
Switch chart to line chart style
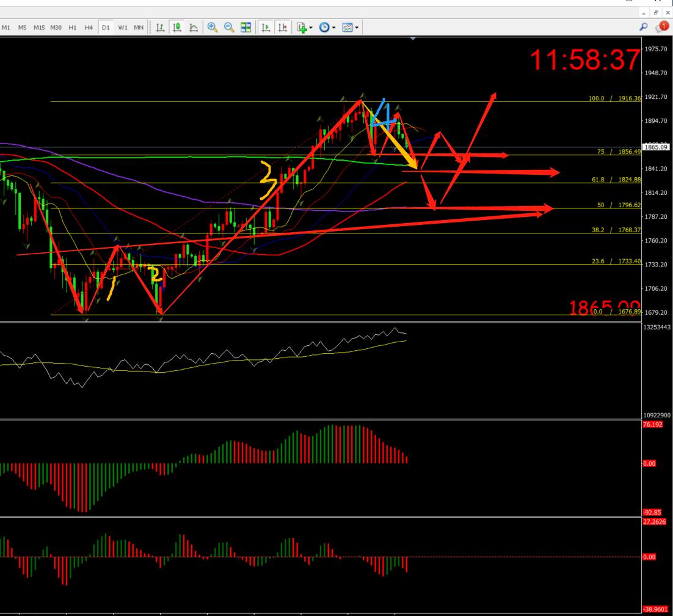click(194, 28)
